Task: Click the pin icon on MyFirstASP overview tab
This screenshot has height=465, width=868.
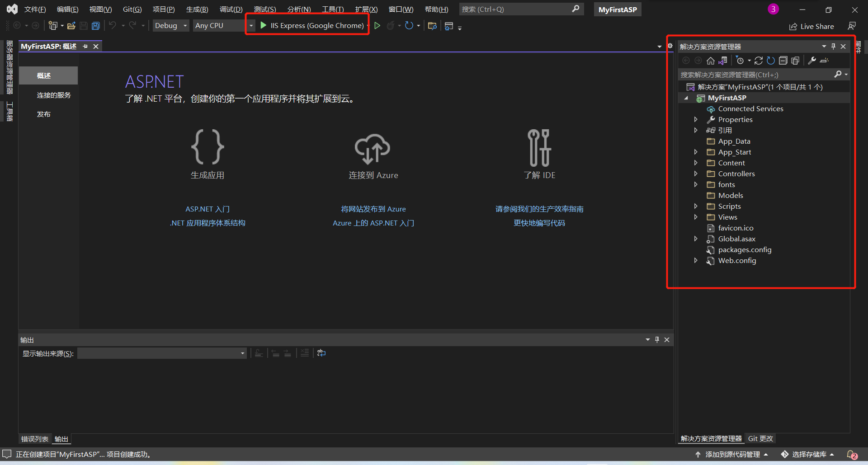Action: (85, 47)
